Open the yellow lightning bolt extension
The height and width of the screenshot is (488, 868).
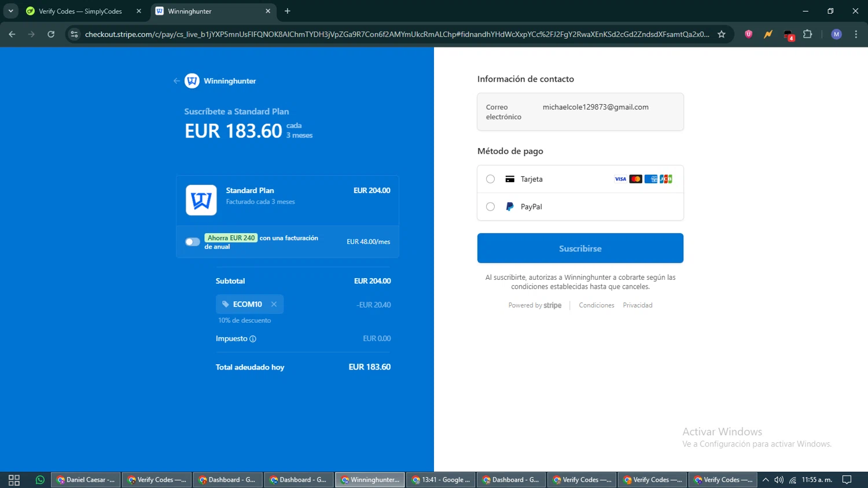point(768,34)
